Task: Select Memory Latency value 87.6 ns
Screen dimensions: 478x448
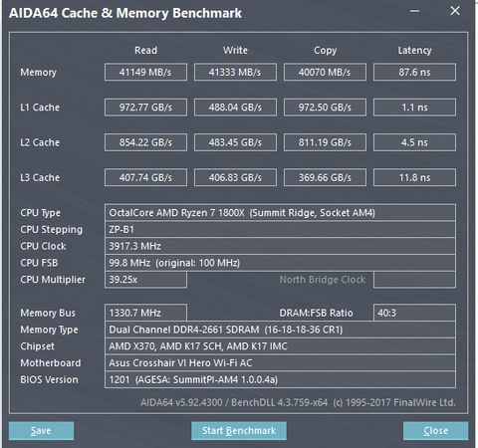Action: pos(414,72)
